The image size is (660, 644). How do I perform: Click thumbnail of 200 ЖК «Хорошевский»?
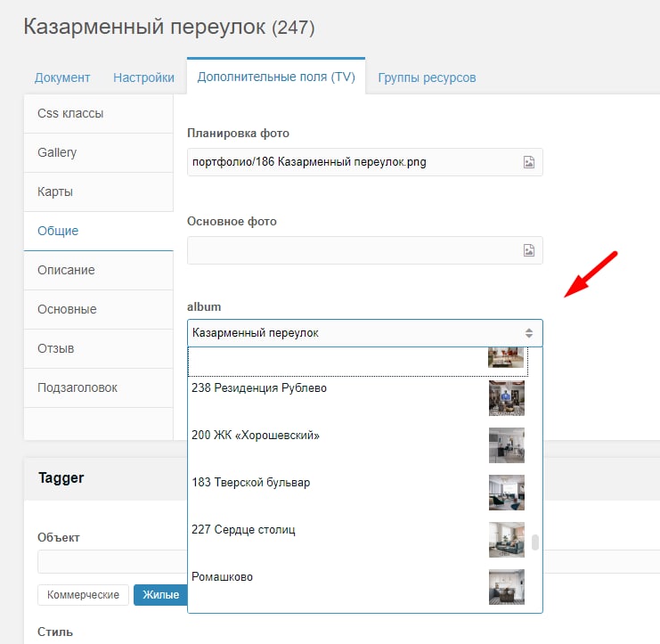click(507, 445)
